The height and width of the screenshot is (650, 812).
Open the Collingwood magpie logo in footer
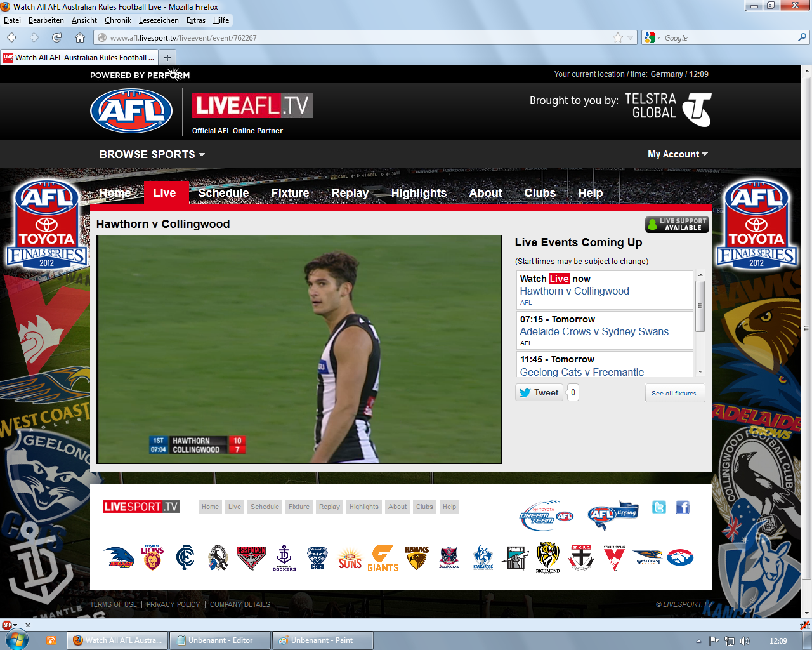coord(218,557)
